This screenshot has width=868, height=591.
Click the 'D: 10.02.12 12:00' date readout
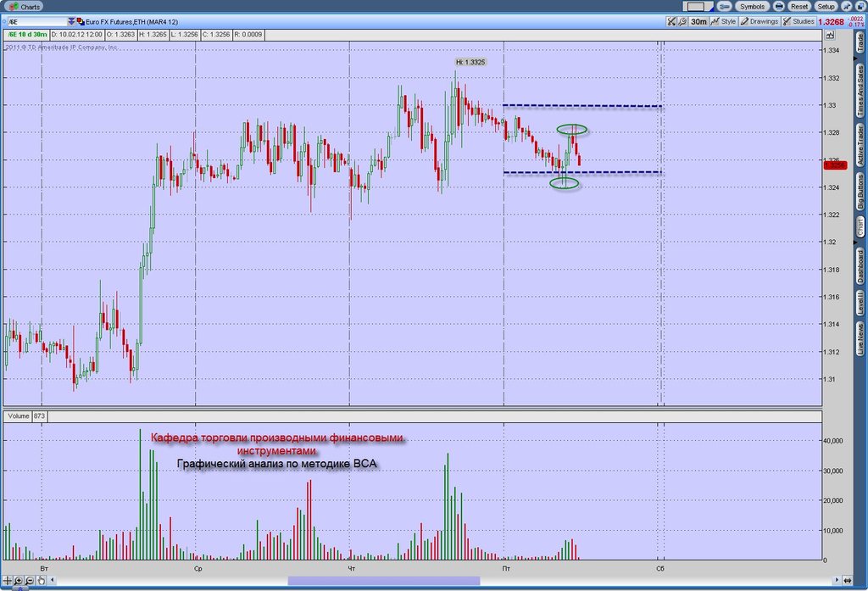[77, 35]
